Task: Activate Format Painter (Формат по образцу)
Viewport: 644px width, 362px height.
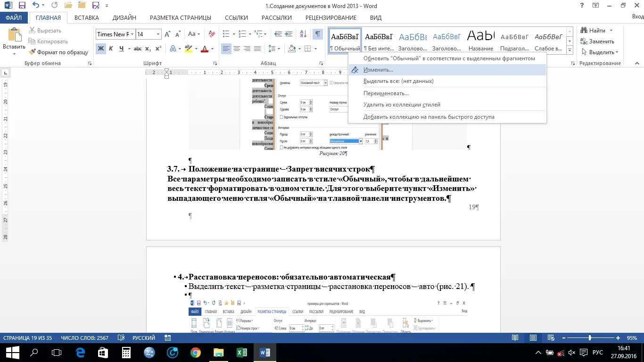Action: tap(59, 52)
